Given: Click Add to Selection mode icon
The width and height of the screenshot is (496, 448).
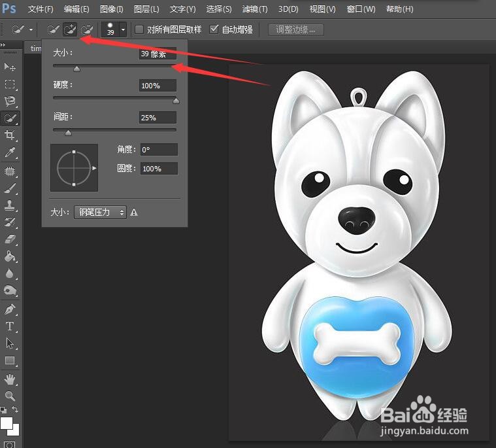Looking at the screenshot, I should tap(70, 30).
